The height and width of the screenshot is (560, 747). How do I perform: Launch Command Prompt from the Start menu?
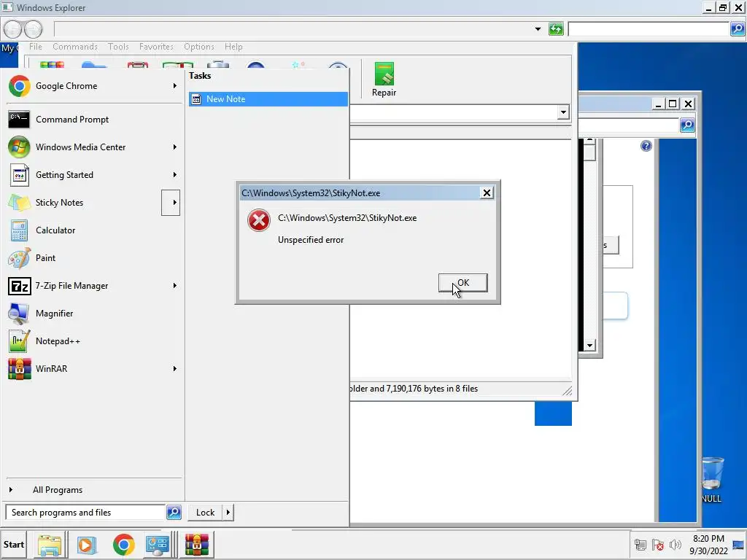(x=72, y=120)
